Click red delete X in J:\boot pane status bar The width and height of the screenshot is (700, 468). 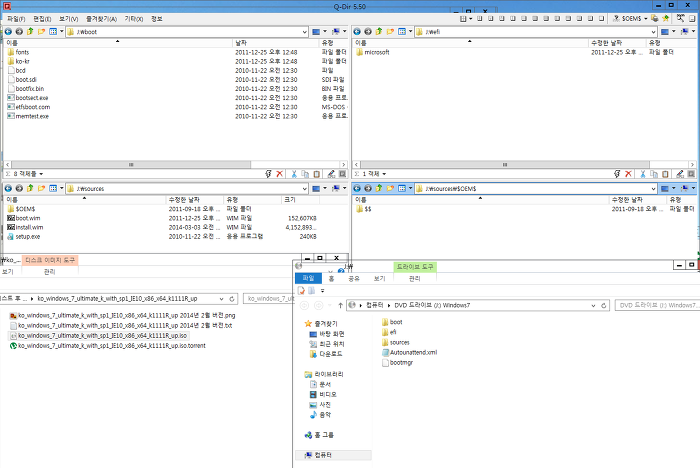(280, 174)
